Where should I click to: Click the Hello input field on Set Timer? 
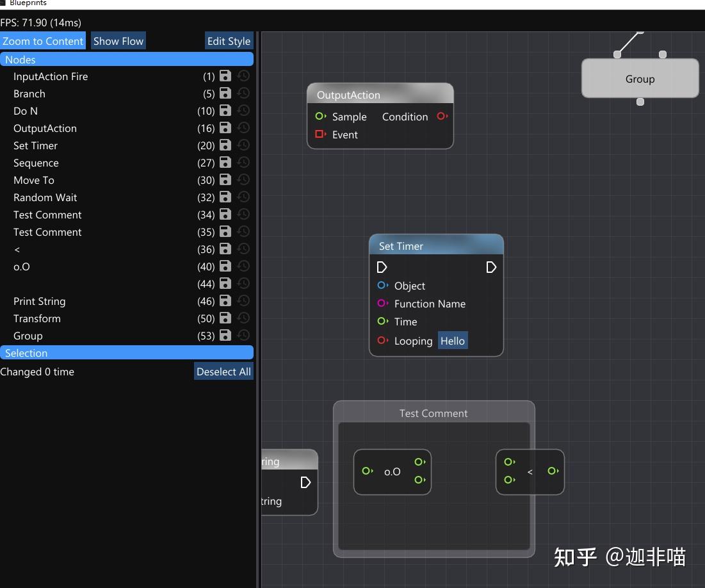tap(453, 341)
